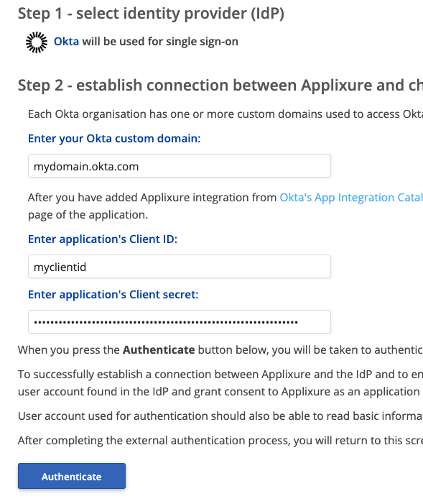Click the 'After completing the external authentication' sentence
Image resolution: width=423 pixels, height=504 pixels.
pos(220,440)
